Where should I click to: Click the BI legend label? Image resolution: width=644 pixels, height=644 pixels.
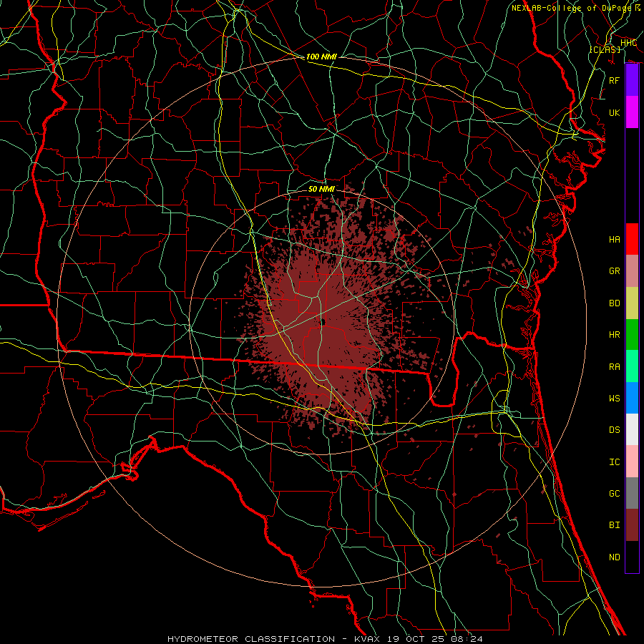(615, 525)
